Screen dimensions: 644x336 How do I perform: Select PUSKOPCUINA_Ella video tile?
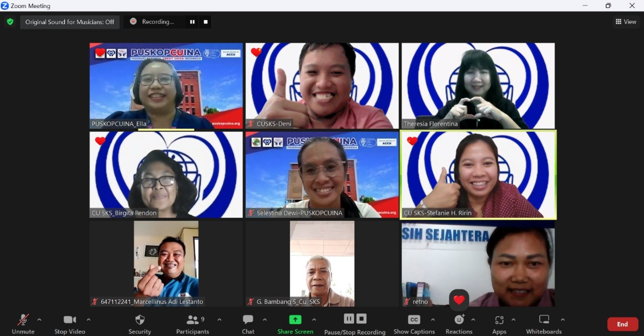[x=166, y=86]
